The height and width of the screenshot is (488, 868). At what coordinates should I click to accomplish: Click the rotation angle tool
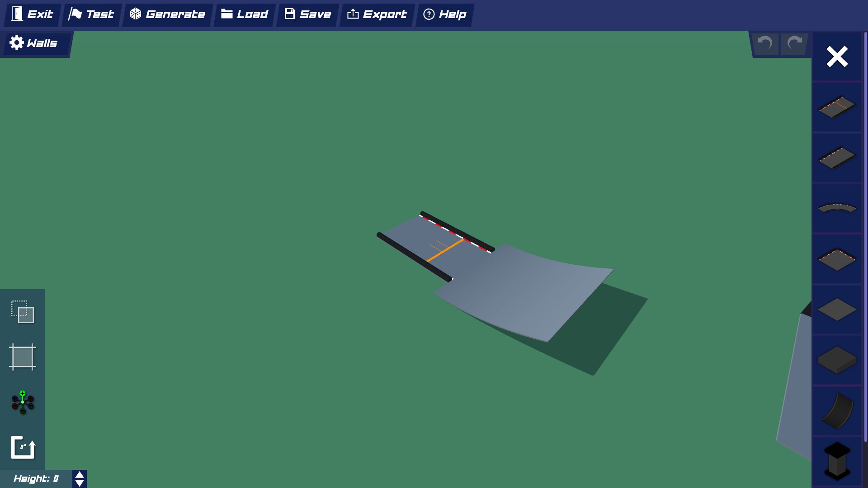tap(23, 447)
